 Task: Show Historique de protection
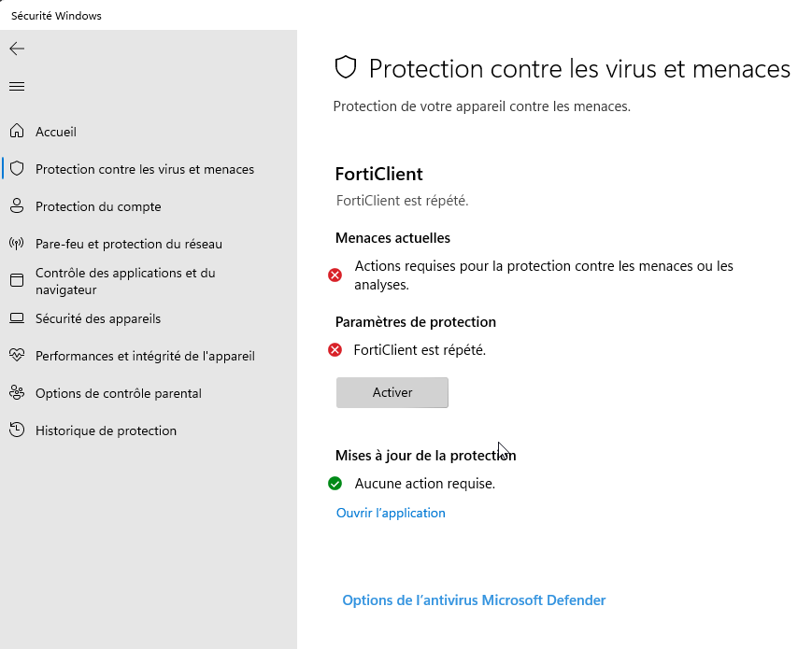[106, 430]
